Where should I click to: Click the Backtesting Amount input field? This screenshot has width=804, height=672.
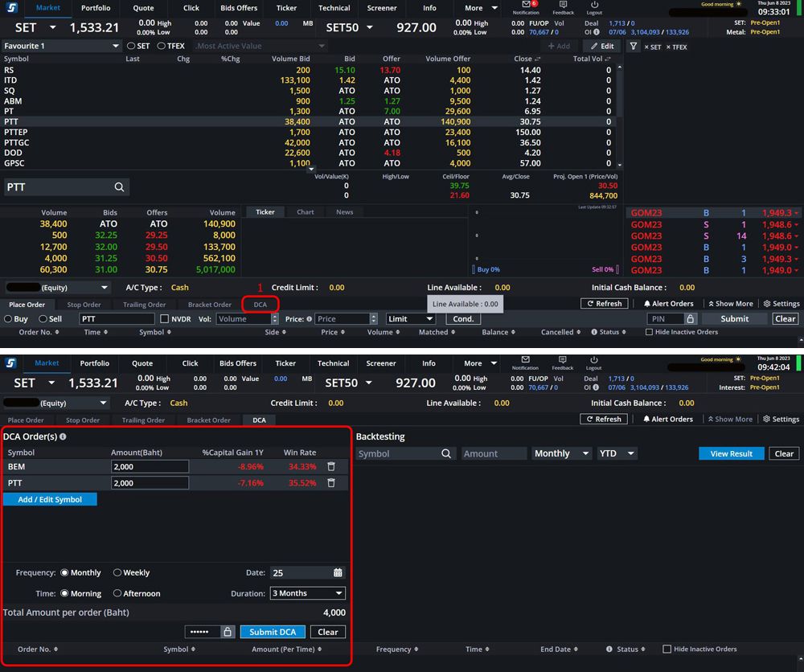pyautogui.click(x=494, y=453)
